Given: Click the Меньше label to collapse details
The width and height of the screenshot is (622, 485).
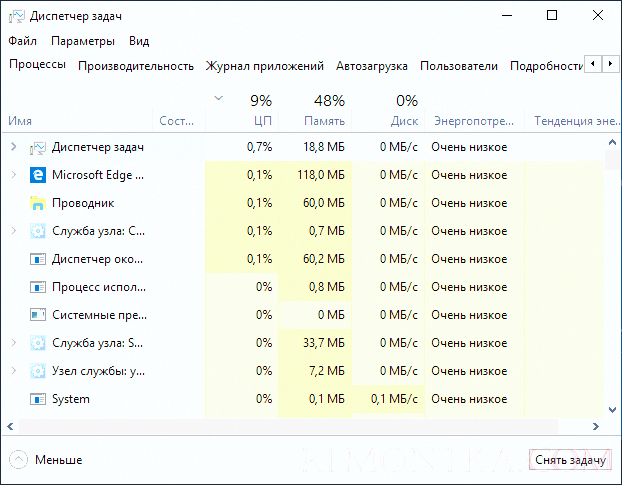Looking at the screenshot, I should (58, 460).
